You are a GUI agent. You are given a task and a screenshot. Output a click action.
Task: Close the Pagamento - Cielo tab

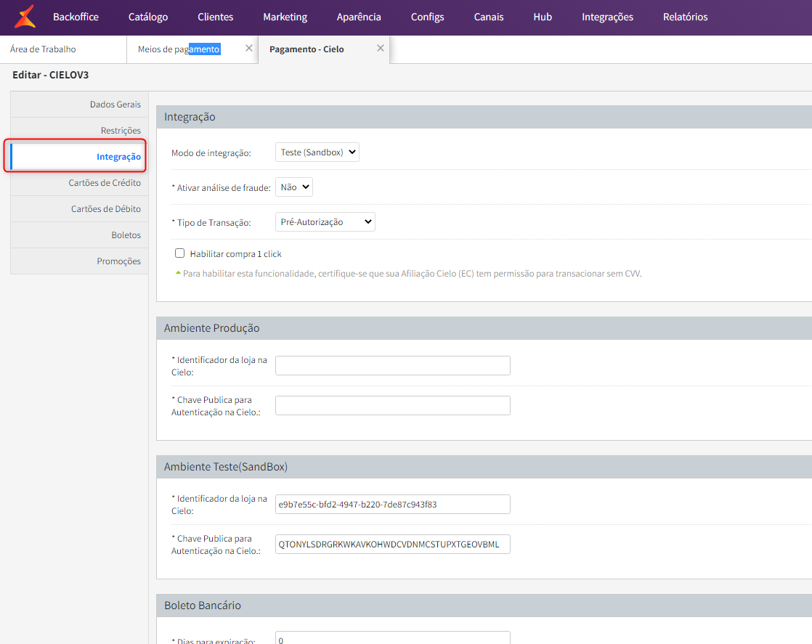(381, 48)
